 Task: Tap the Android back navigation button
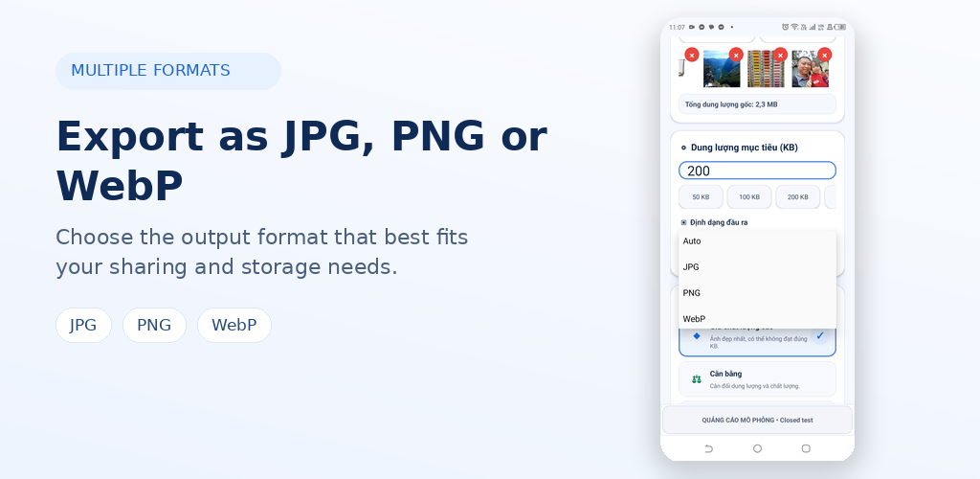[709, 448]
